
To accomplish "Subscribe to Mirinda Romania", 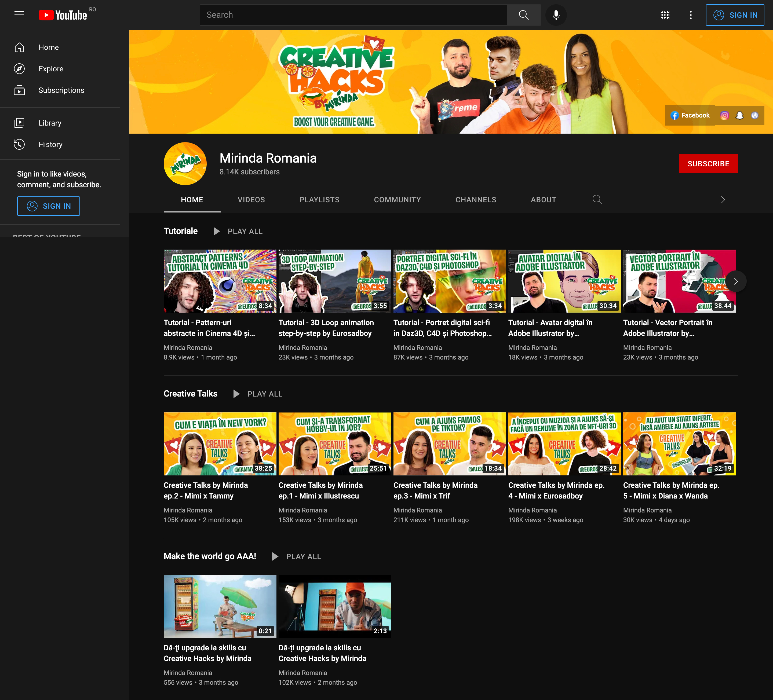I will tap(708, 164).
